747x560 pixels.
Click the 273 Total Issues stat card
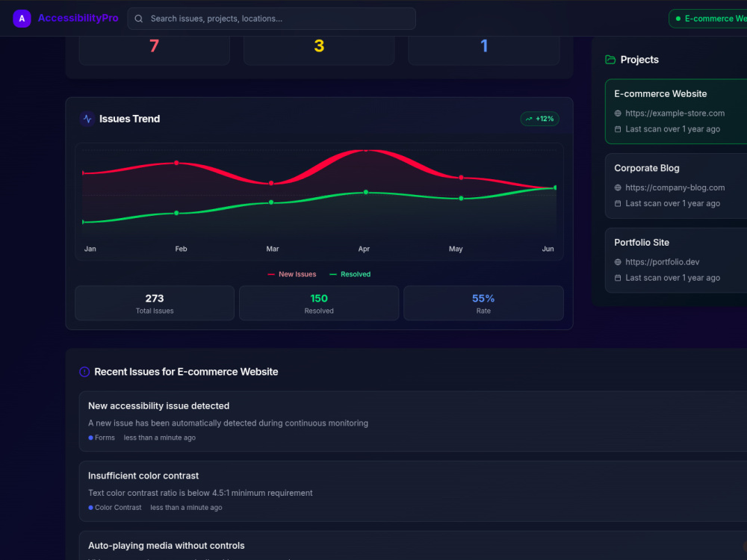click(155, 303)
